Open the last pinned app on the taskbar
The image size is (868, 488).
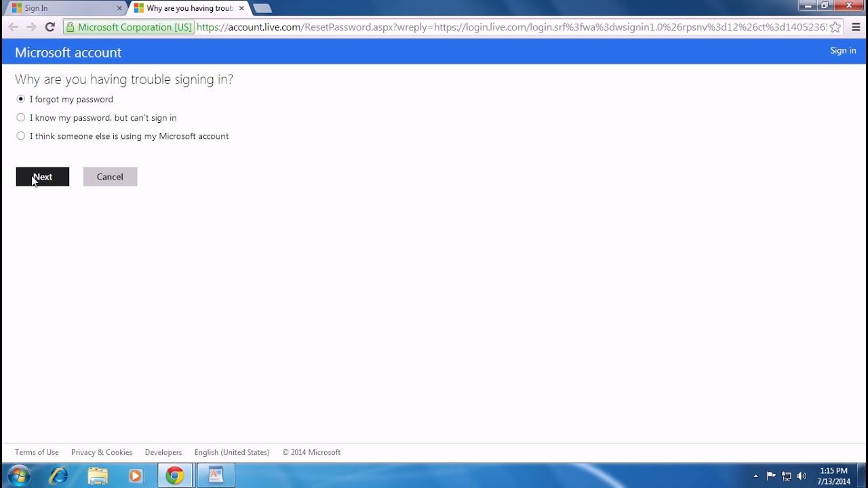point(216,476)
